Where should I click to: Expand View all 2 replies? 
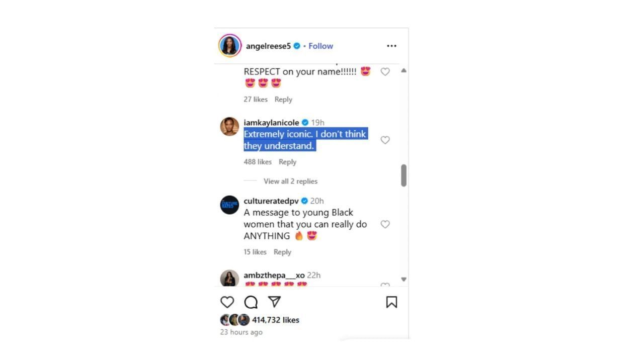coord(290,181)
